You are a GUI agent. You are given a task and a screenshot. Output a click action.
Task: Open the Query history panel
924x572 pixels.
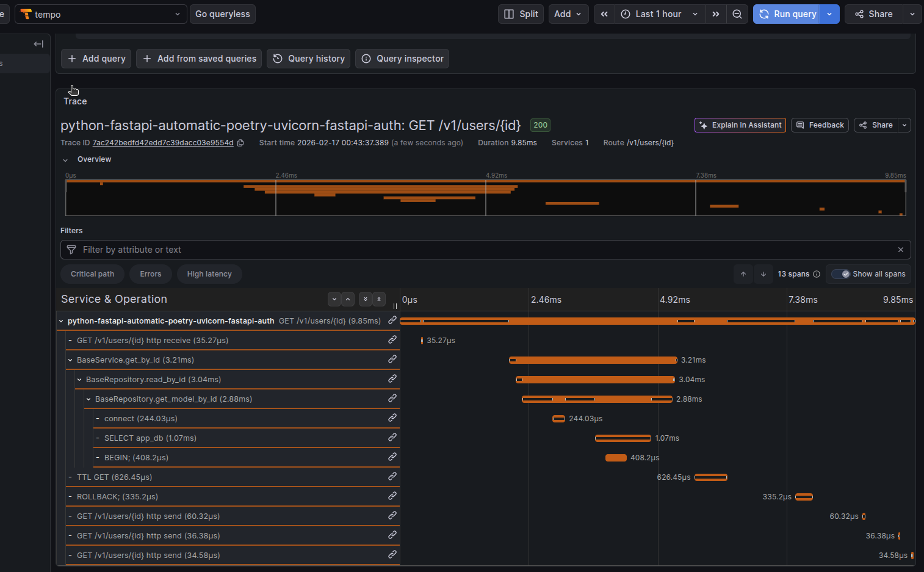tap(308, 58)
